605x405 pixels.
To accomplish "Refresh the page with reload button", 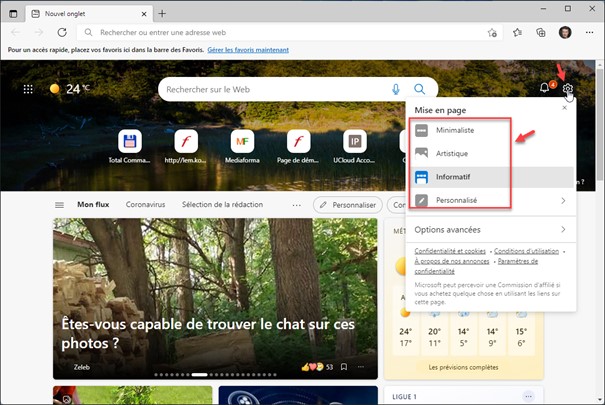I will (62, 32).
